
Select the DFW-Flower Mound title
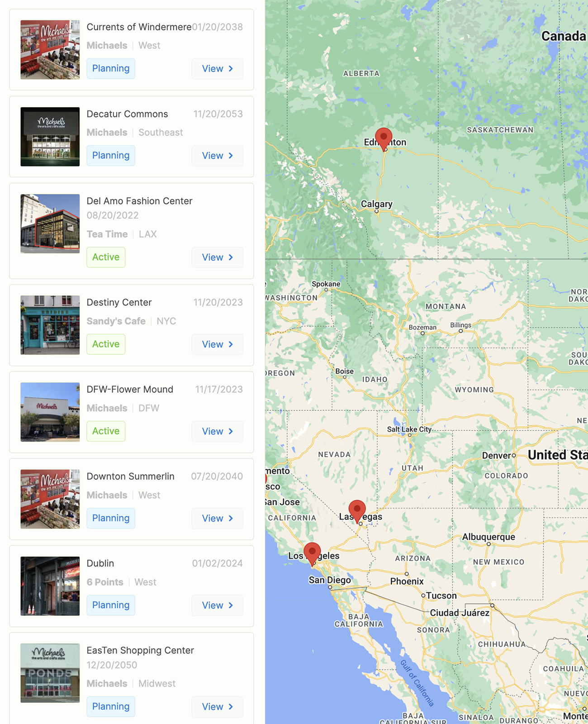point(130,390)
